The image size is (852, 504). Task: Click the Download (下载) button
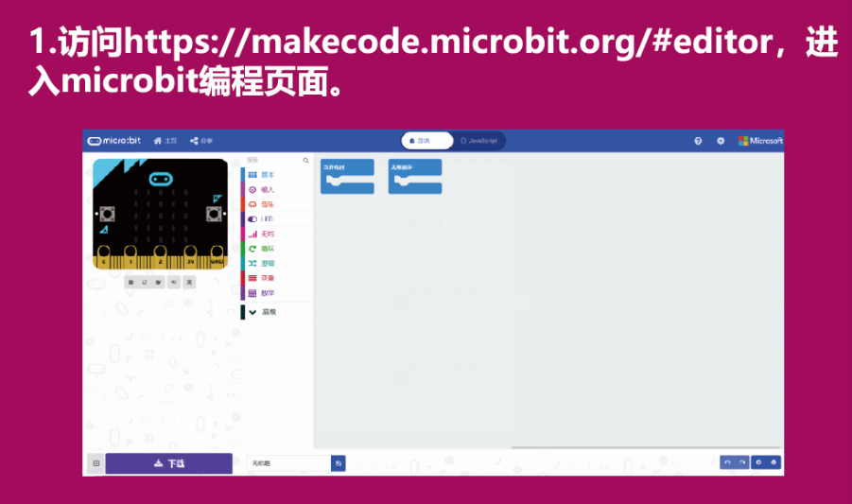tap(169, 463)
